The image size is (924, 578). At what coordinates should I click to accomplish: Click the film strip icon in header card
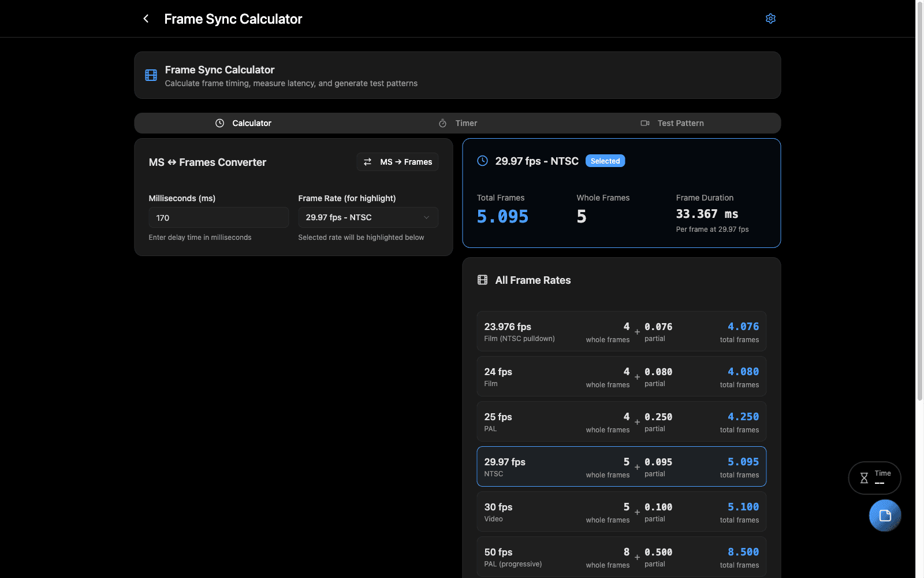[151, 75]
